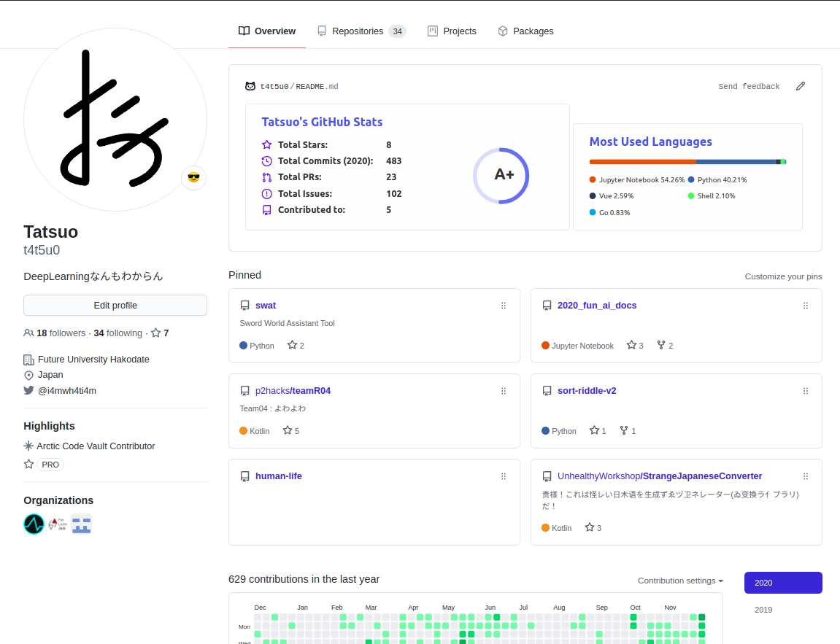This screenshot has height=644, width=840.
Task: Open the p2hacks/teamR04 repository
Action: tap(293, 391)
